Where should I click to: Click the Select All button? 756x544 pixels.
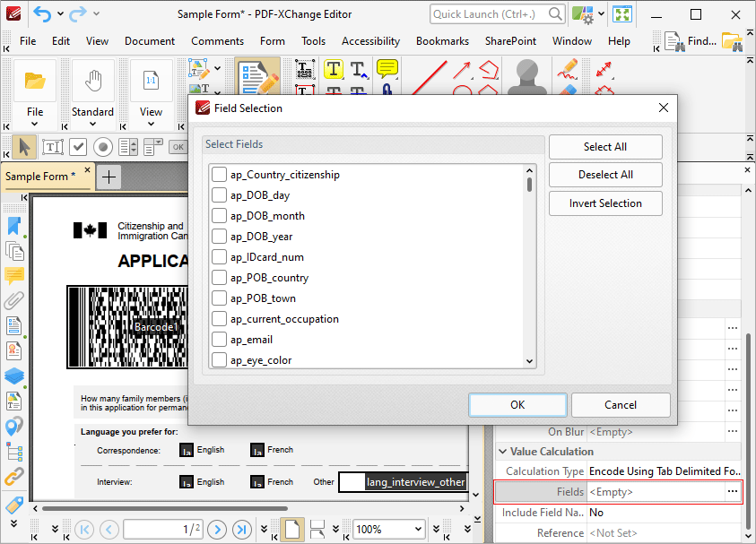point(605,147)
